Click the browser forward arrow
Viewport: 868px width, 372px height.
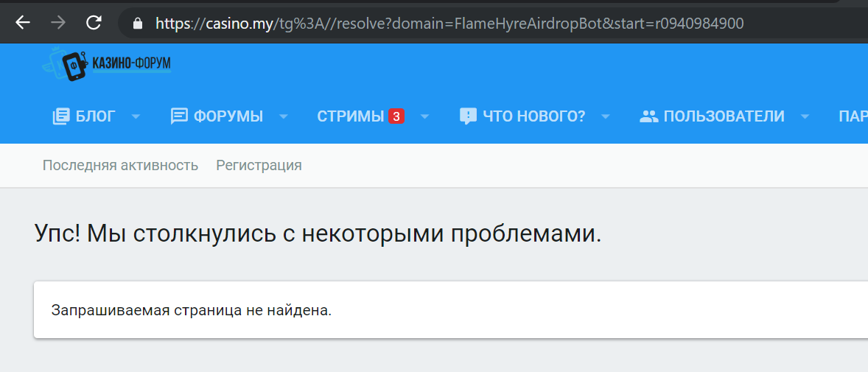[58, 23]
